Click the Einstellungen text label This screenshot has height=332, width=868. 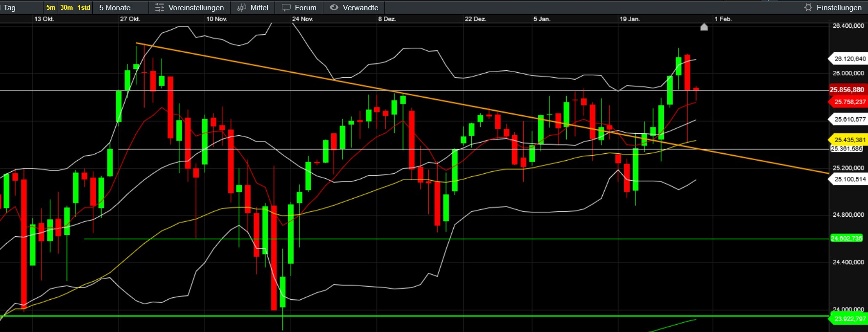coord(839,7)
